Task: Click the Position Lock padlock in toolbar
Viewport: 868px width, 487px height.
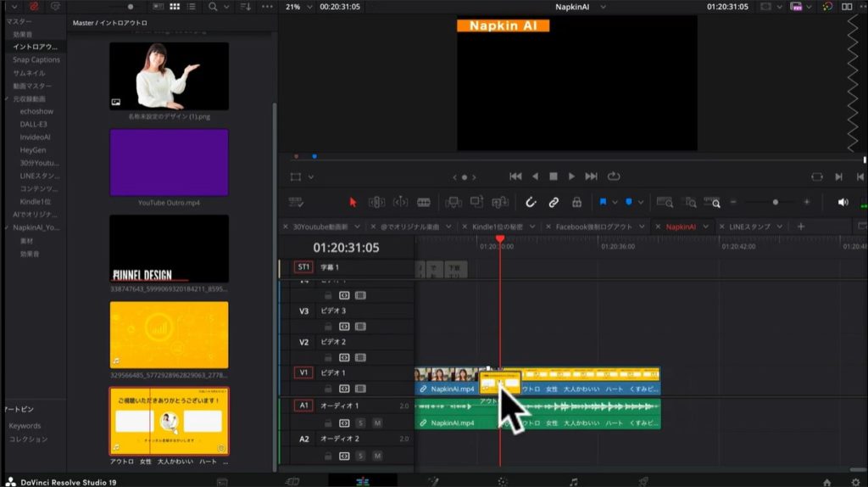Action: click(576, 202)
